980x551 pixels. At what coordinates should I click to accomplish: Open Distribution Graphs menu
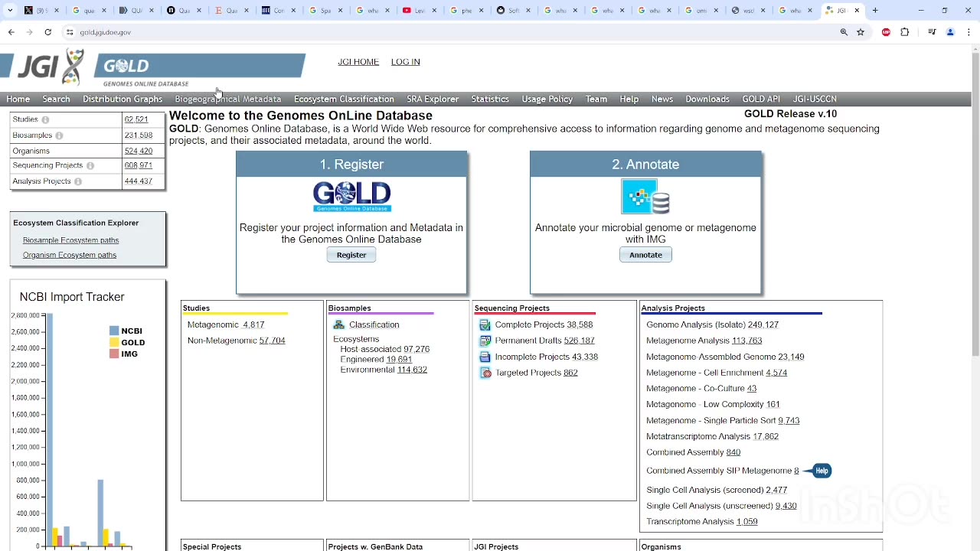tap(122, 99)
